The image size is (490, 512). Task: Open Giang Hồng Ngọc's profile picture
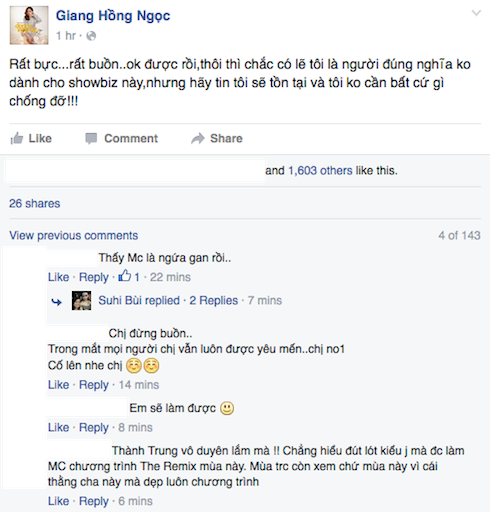(29, 25)
